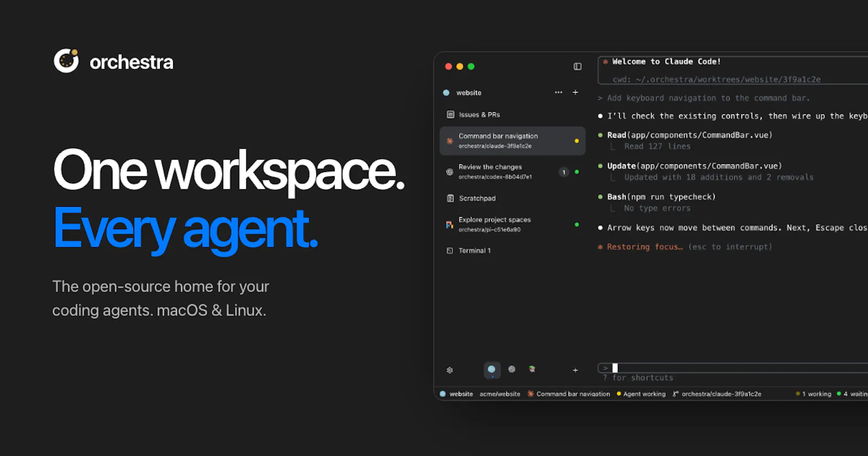Viewport: 868px width, 456px height.
Task: Click the Read(app/components/CommandBar.vue) line
Action: click(690, 135)
